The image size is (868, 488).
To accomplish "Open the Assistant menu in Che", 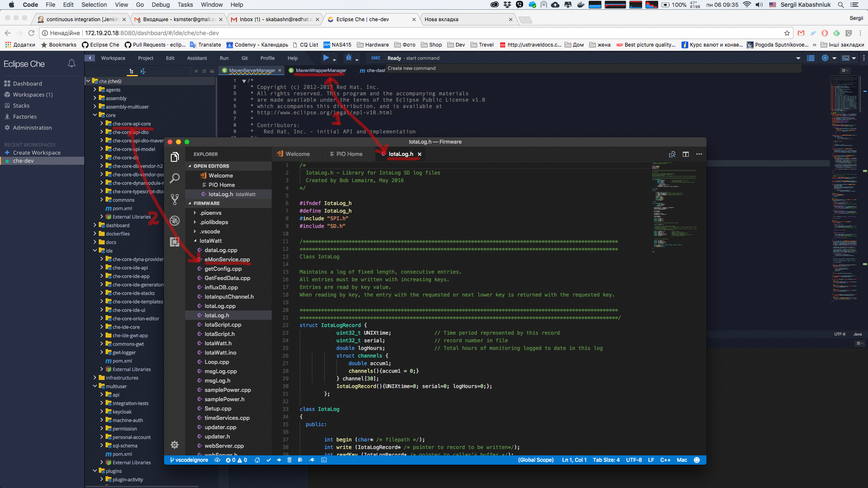I will point(197,58).
